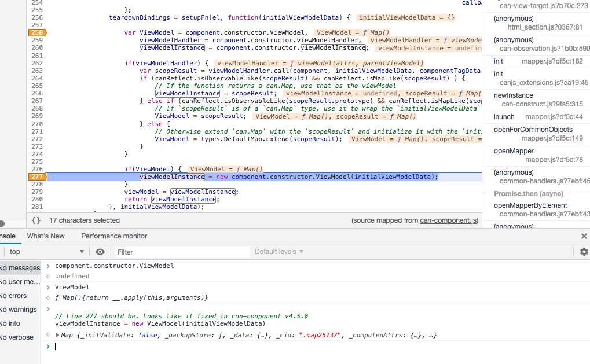The image size is (590, 364).
Task: Click the pretty-print braces icon
Action: pyautogui.click(x=36, y=220)
